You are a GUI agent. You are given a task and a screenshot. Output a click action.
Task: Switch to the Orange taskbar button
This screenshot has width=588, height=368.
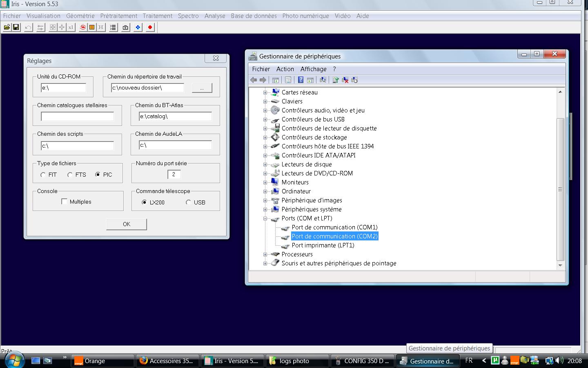(103, 361)
